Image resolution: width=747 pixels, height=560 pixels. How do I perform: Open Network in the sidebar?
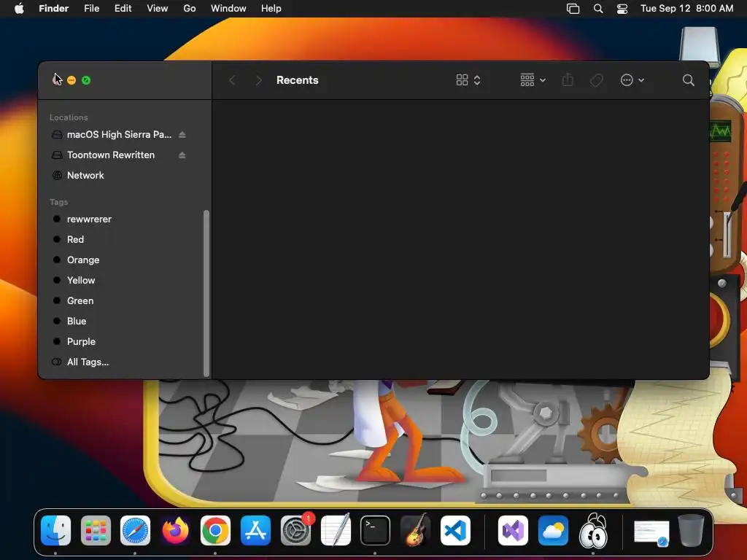(119, 176)
